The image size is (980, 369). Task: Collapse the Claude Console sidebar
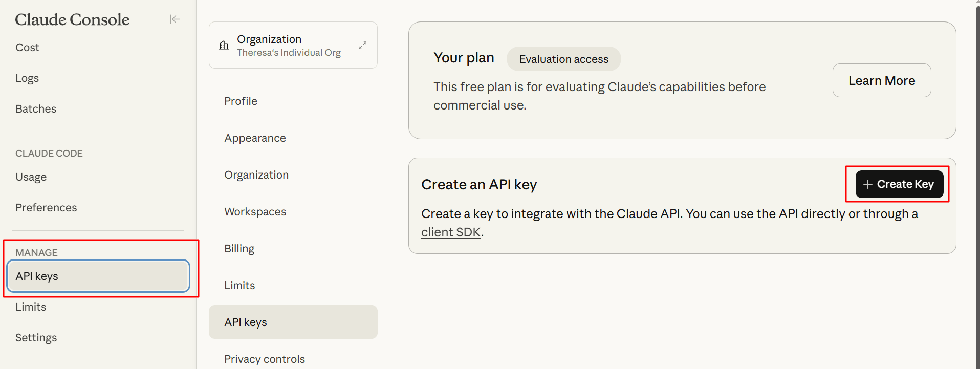click(175, 19)
